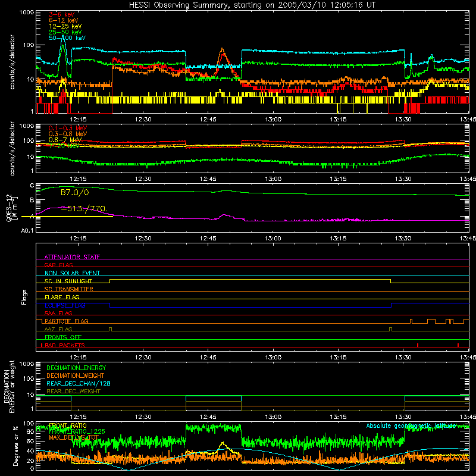
Task: Select the ATTENUATOR_STATE flag label
Action: (72, 257)
